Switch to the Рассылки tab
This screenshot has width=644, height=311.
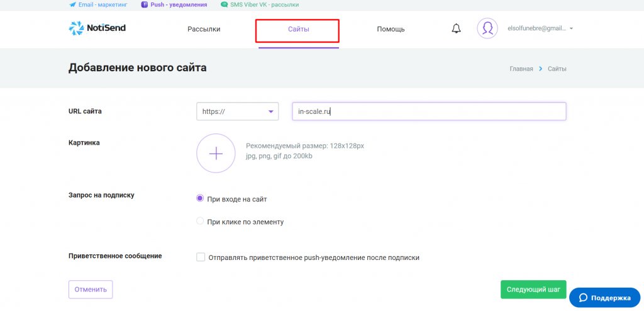coord(204,29)
